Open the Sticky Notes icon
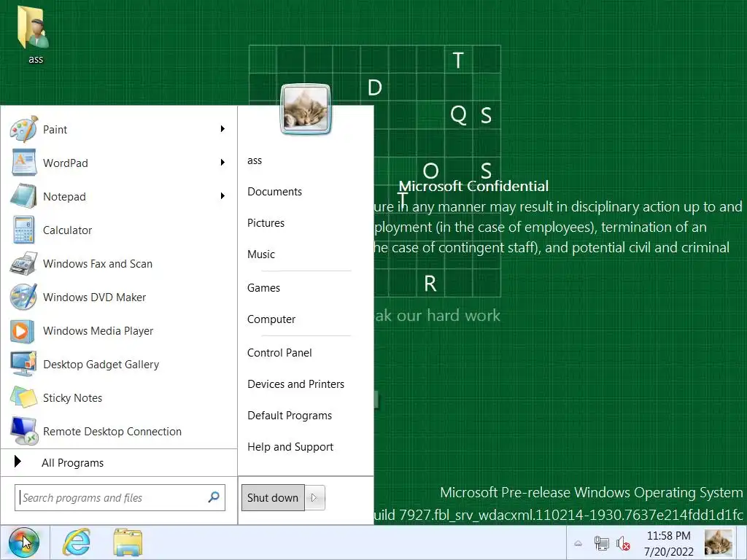This screenshot has width=747, height=560. coord(23,397)
